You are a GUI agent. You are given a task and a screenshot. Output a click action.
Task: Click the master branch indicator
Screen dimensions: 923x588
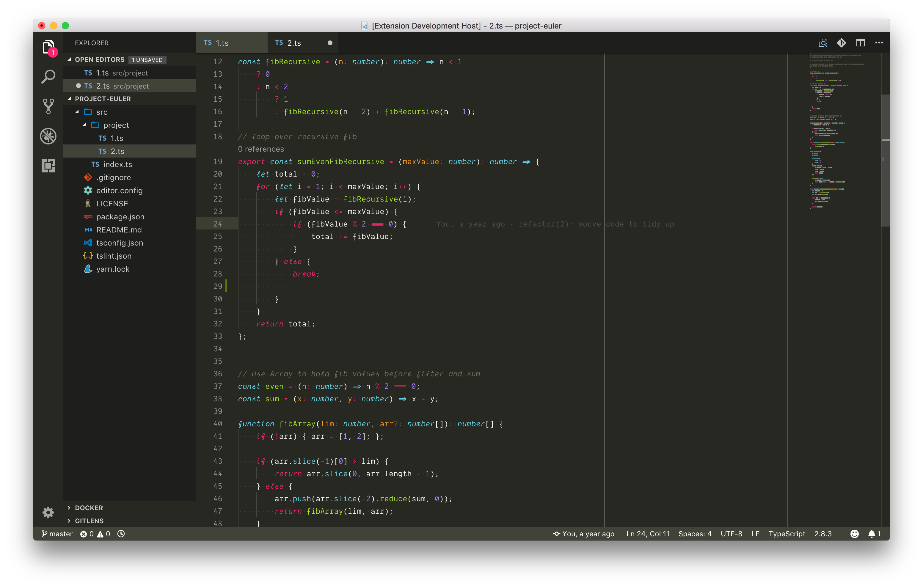[57, 534]
